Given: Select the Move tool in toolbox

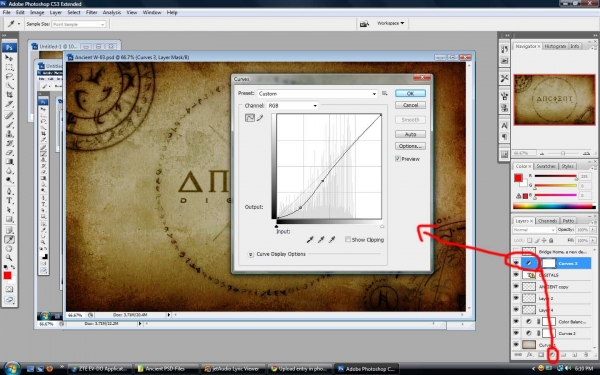Looking at the screenshot, I should (x=9, y=58).
